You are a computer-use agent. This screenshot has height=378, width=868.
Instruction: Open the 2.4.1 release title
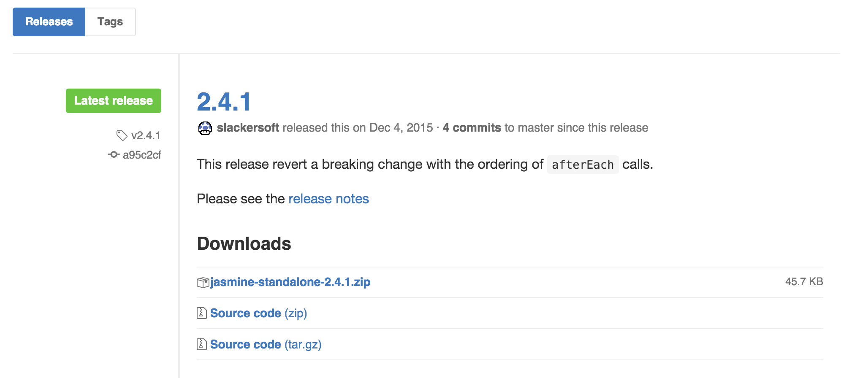point(224,102)
